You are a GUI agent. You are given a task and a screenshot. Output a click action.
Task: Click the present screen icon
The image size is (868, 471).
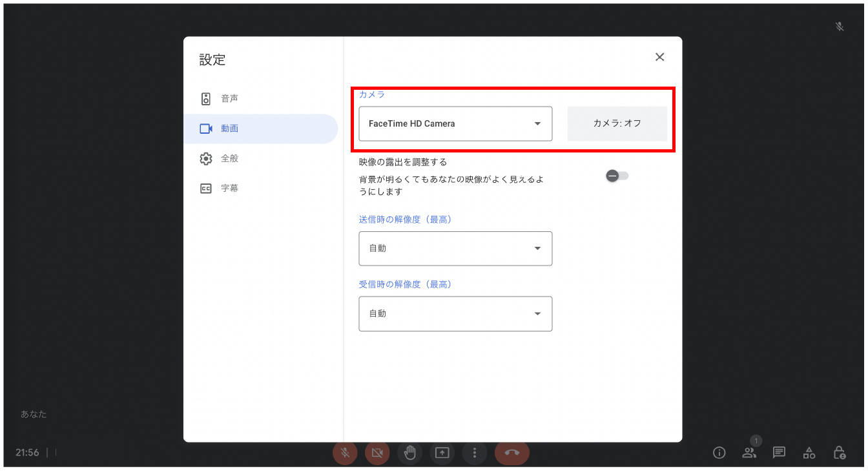[x=442, y=453]
